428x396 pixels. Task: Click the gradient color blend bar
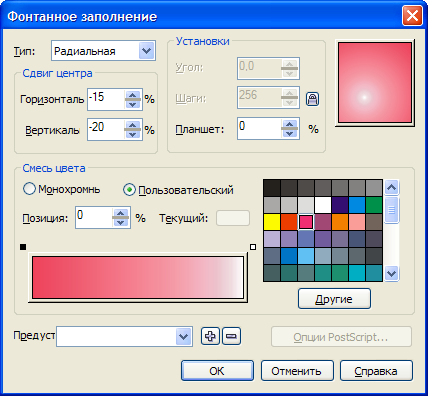tap(138, 277)
